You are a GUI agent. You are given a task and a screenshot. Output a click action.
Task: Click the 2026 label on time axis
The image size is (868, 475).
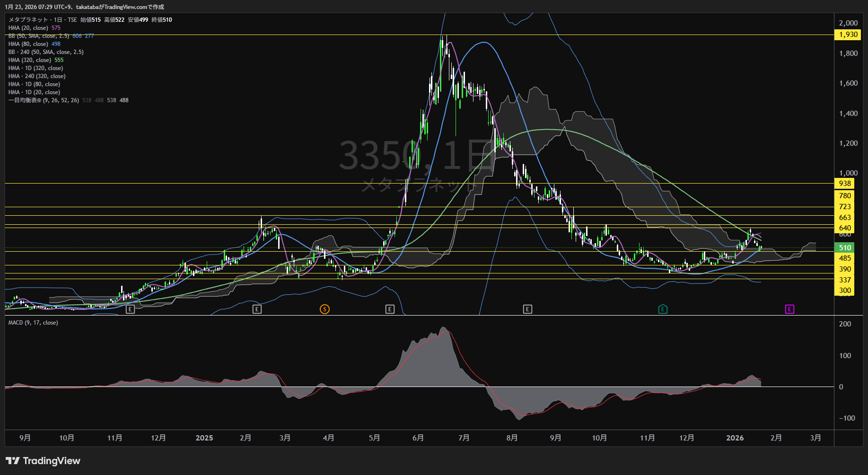point(735,438)
